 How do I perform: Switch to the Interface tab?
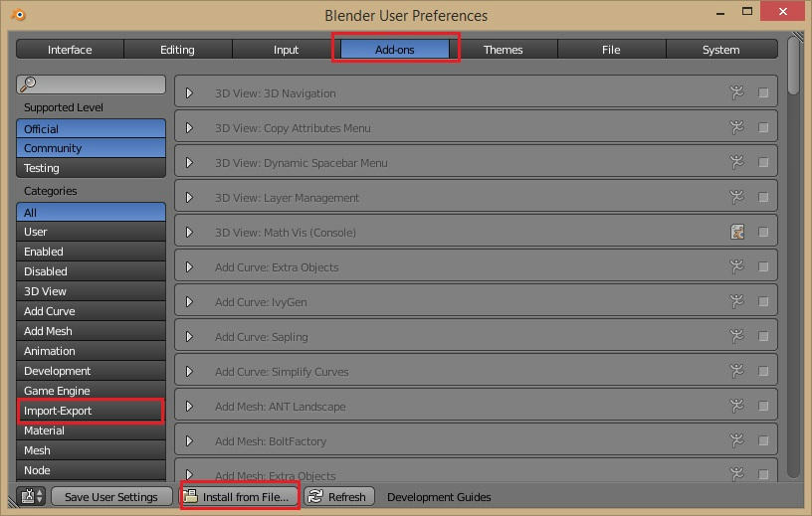click(x=70, y=49)
